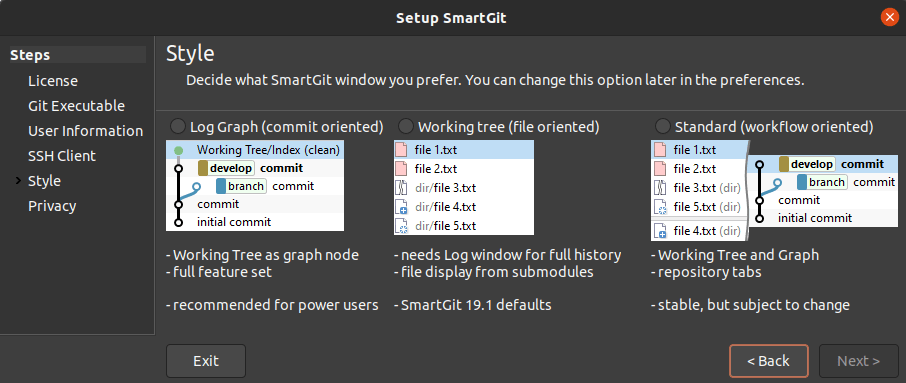Click 'Steps' sidebar heading
Screen dimensions: 906x383
pyautogui.click(x=30, y=55)
